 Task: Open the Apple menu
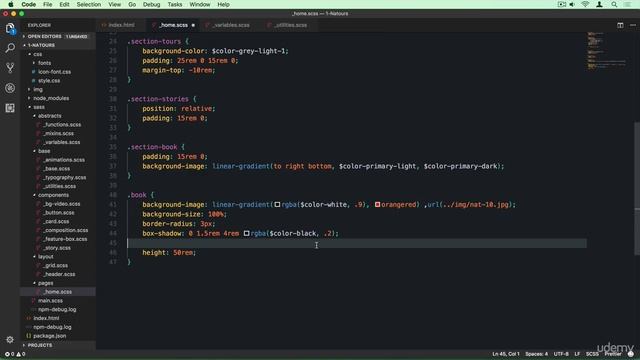pyautogui.click(x=11, y=4)
